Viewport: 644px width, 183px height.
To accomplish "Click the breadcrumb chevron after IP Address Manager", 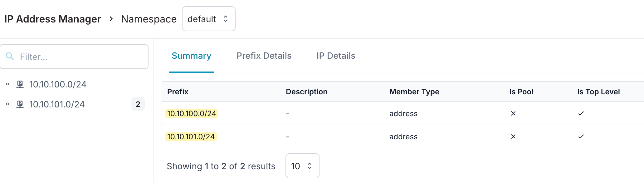I will 111,19.
